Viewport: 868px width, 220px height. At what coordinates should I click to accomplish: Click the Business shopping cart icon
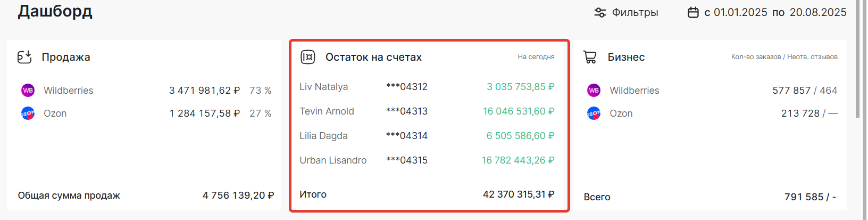click(x=590, y=57)
